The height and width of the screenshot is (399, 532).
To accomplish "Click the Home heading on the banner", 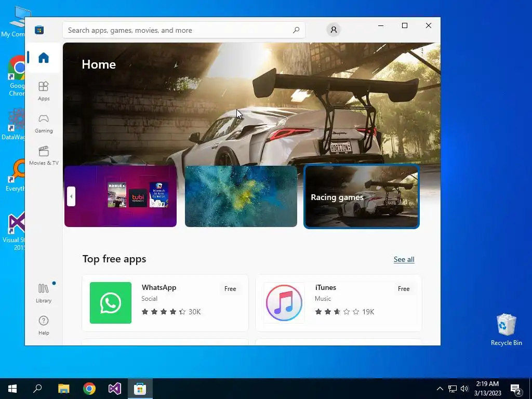I will 99,64.
